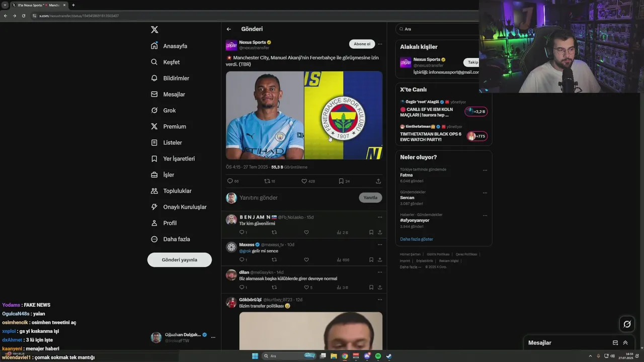
Task: View analytics of BENJAMIN's reply (2 B)
Action: (x=342, y=232)
